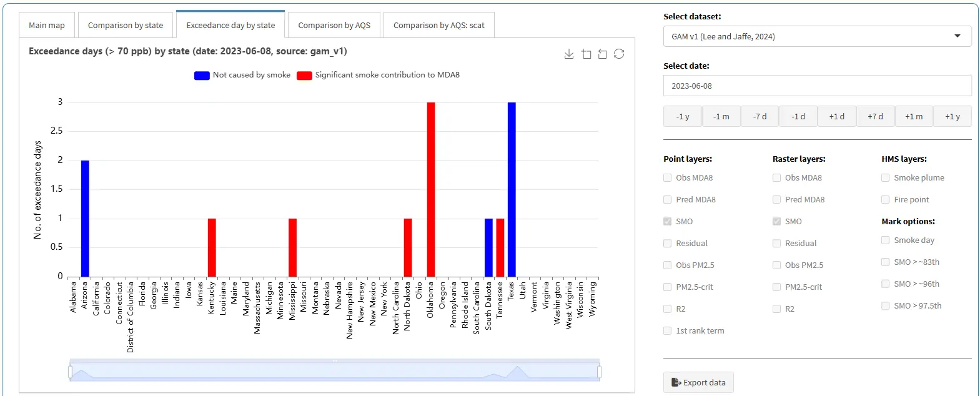Download chart as image icon

point(569,54)
